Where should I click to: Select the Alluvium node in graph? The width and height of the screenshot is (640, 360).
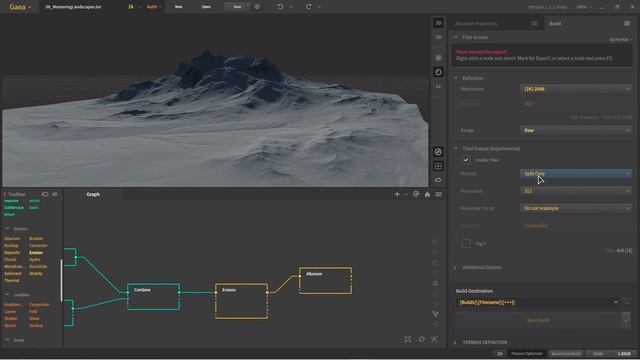coord(325,280)
